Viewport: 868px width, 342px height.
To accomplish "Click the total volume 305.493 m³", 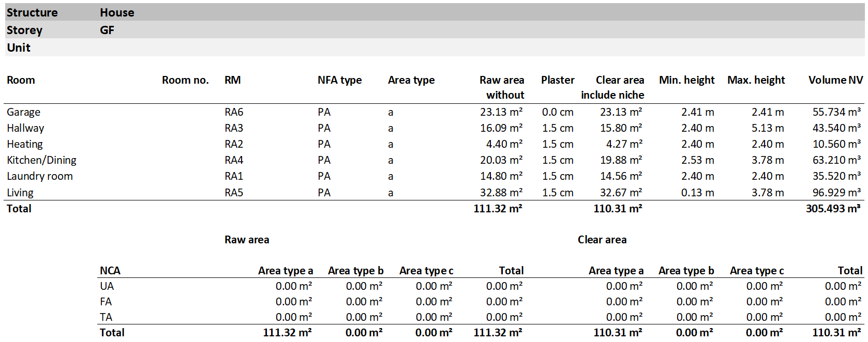I will (833, 209).
